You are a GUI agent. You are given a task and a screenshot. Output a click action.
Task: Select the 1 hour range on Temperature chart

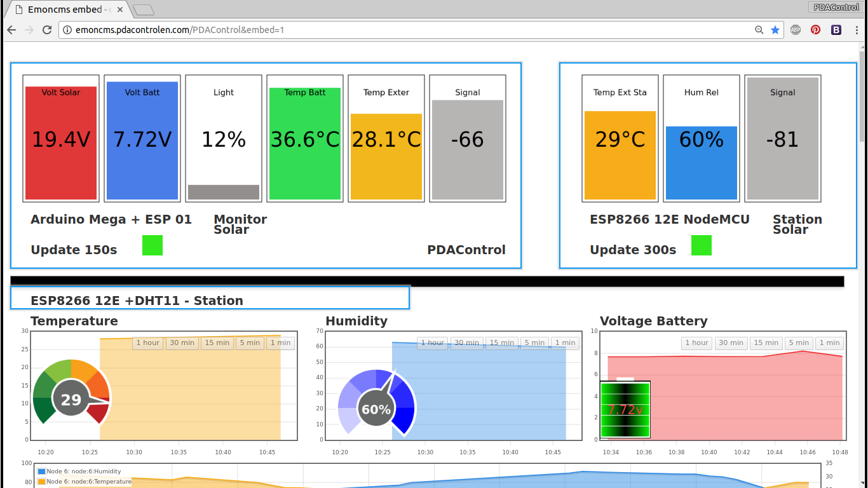click(147, 342)
